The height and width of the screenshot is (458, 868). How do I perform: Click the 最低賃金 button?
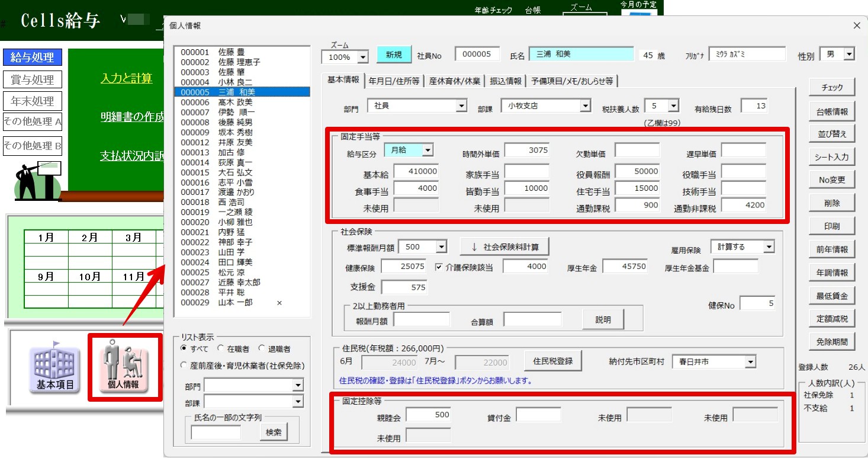[x=832, y=296]
